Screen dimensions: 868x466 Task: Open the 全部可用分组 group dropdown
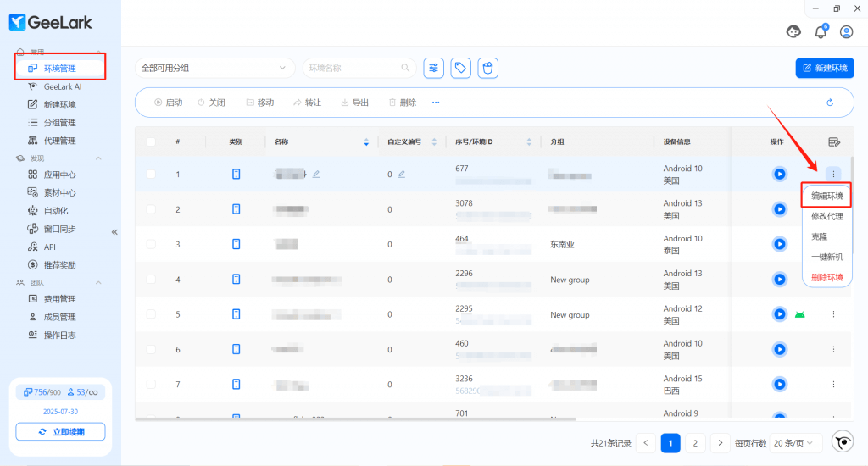point(214,69)
